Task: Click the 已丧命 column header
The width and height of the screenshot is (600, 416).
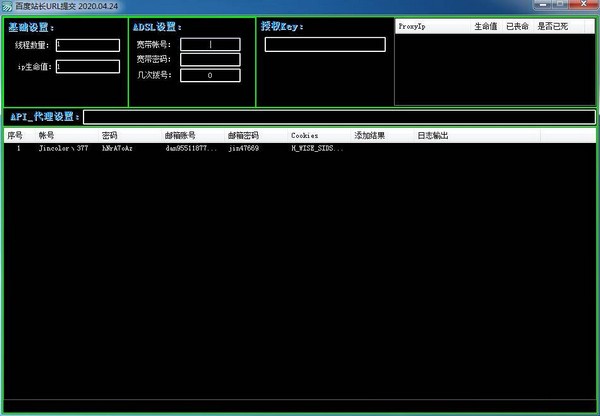Action: click(x=517, y=26)
